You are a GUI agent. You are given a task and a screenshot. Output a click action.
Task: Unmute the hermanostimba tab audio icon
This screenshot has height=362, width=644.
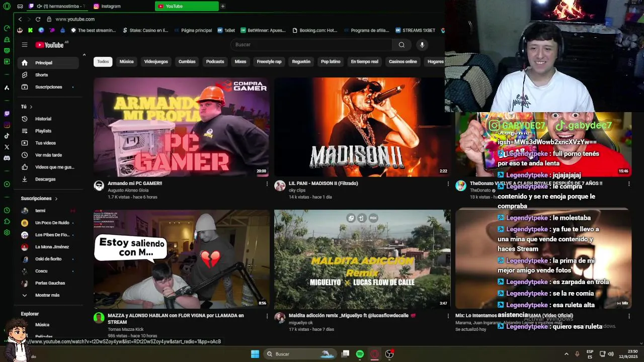[39, 6]
